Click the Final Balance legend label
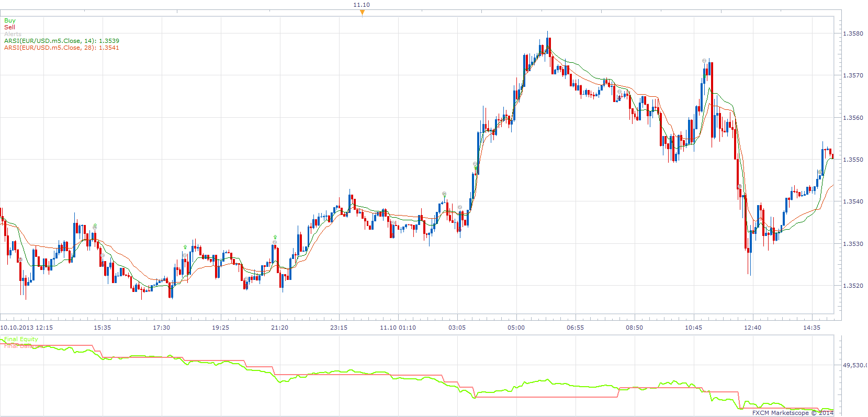The width and height of the screenshot is (868, 417). (x=23, y=346)
